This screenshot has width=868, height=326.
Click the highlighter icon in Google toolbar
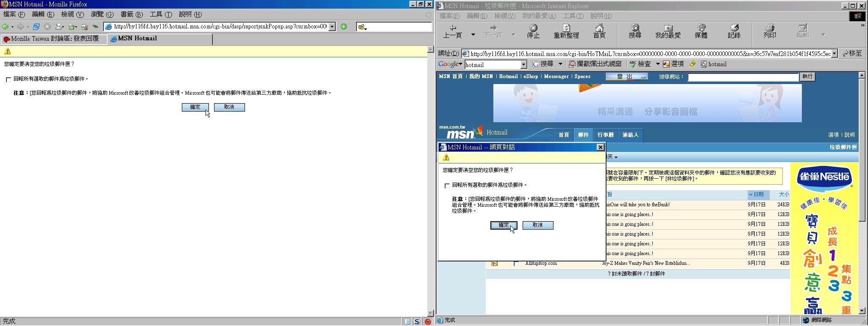coord(692,64)
